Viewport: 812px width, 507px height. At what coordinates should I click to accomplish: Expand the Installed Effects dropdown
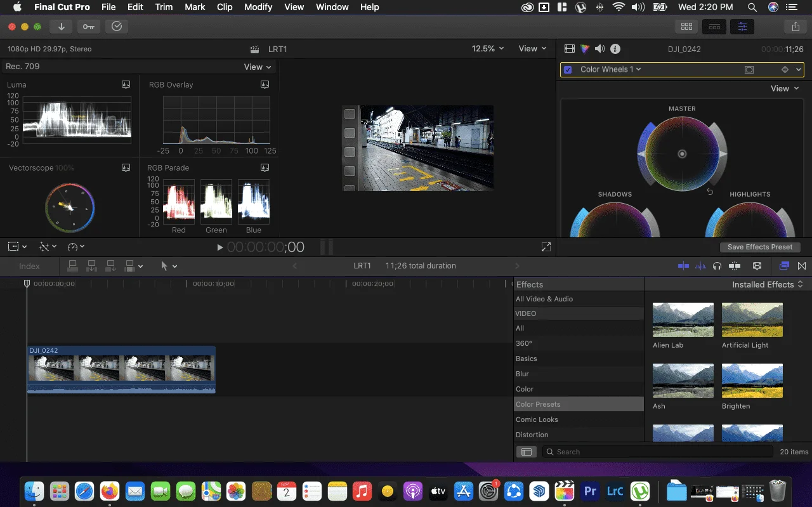click(768, 284)
